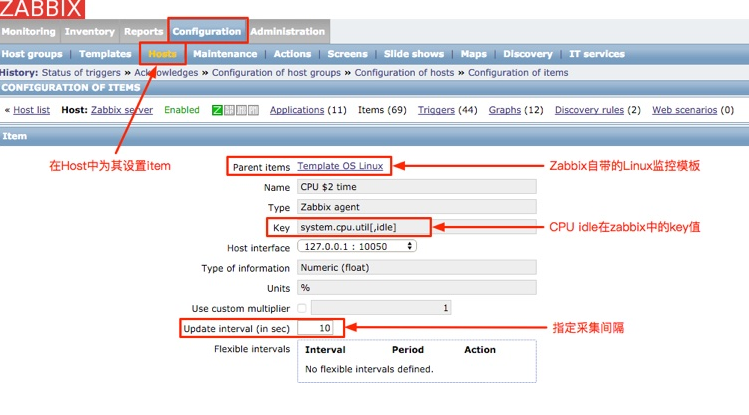Go to Host groups submenu
This screenshot has height=415, width=749.
[x=32, y=54]
